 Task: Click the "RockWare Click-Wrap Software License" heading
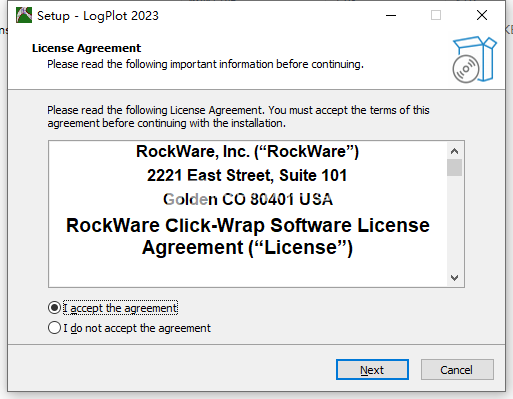248,225
